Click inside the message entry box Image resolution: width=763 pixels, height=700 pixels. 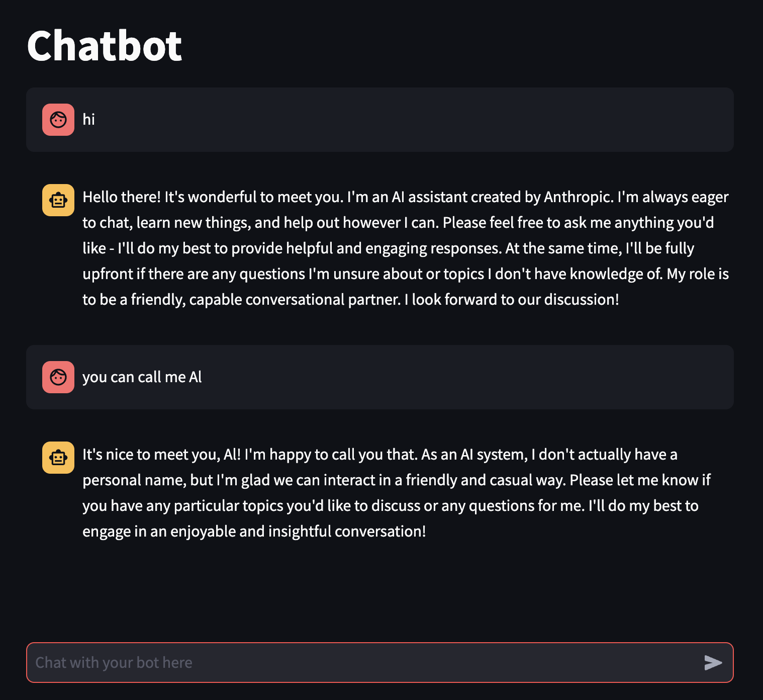click(352, 663)
